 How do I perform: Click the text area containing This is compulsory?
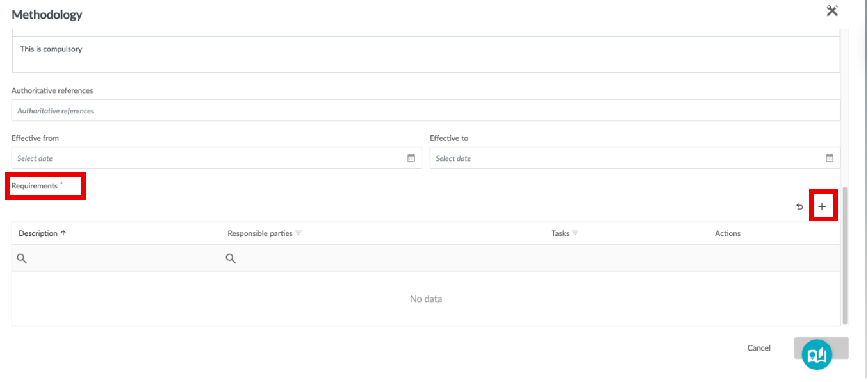click(x=426, y=54)
